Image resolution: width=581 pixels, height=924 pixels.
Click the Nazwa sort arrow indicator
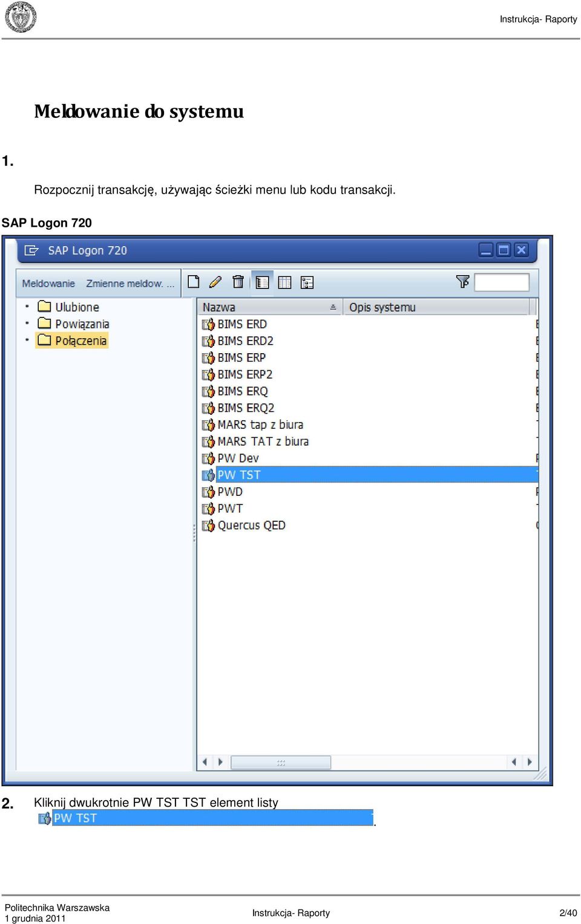333,307
